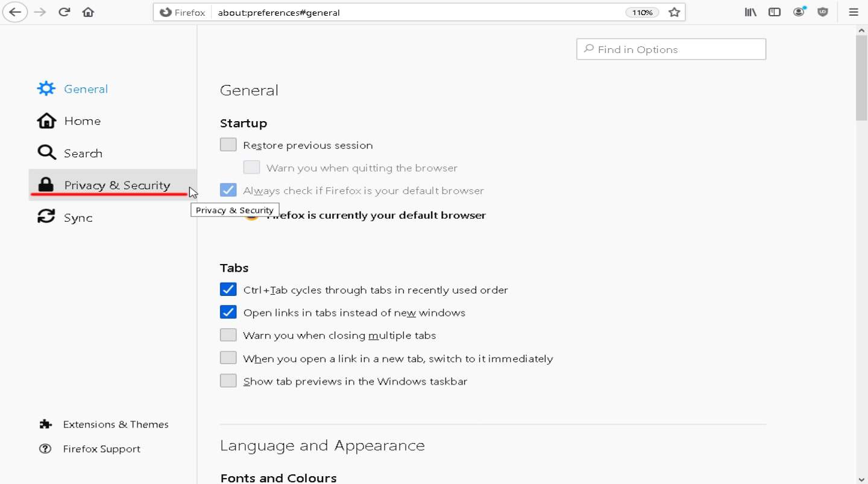Screen dimensions: 868x484
Task: Click the house icon beside Home category
Action: pos(46,121)
